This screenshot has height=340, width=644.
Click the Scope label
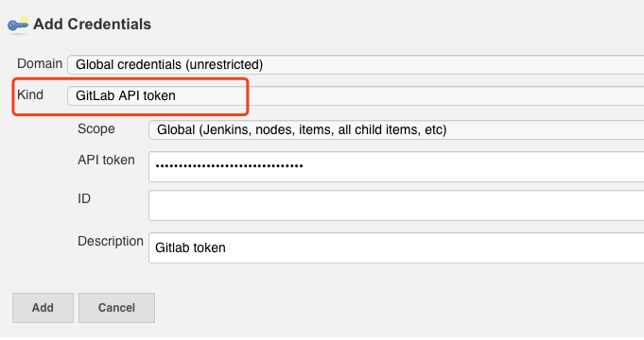[x=96, y=128]
